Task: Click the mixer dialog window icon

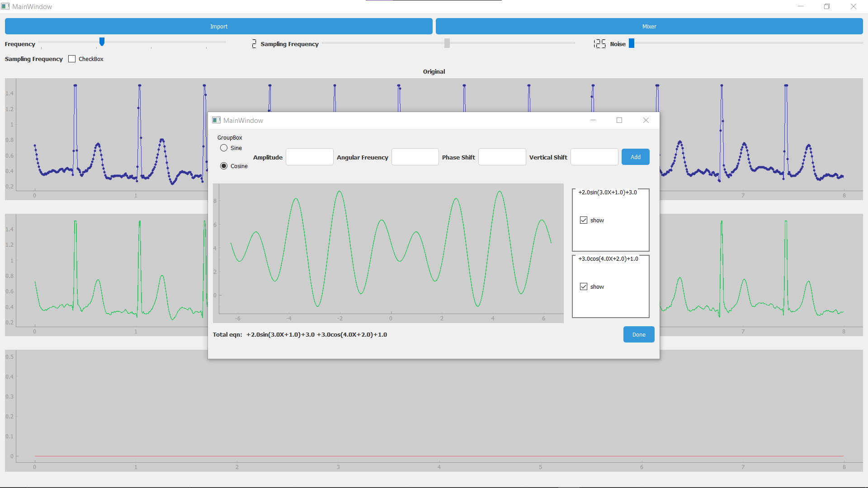Action: 216,120
